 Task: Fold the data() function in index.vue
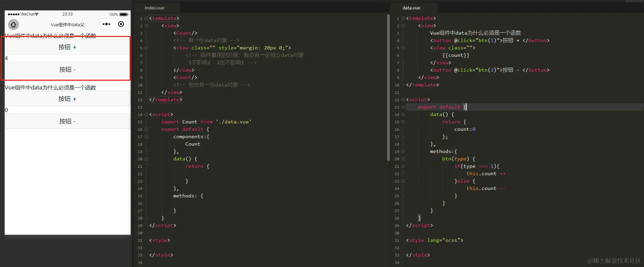point(146,159)
